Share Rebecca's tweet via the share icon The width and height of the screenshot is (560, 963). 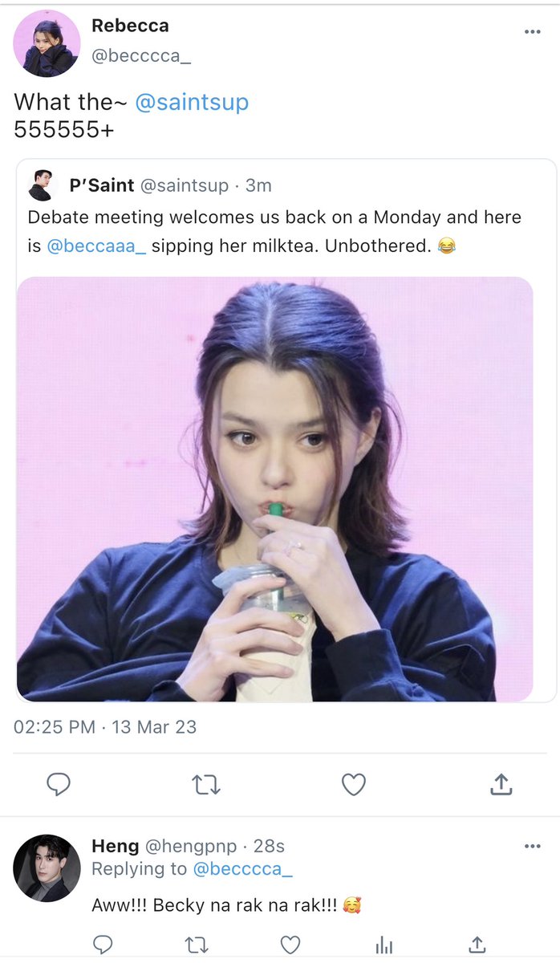501,784
